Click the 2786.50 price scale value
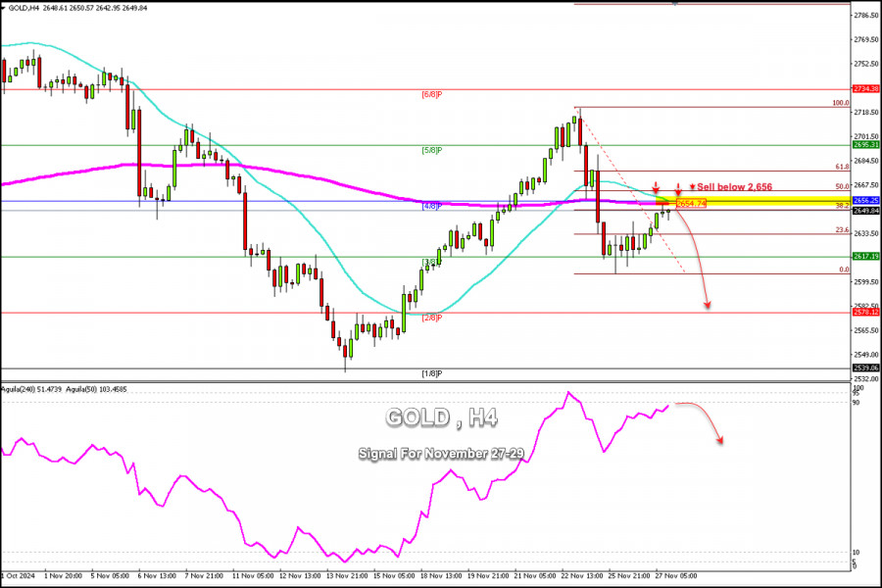This screenshot has width=882, height=588. [866, 16]
